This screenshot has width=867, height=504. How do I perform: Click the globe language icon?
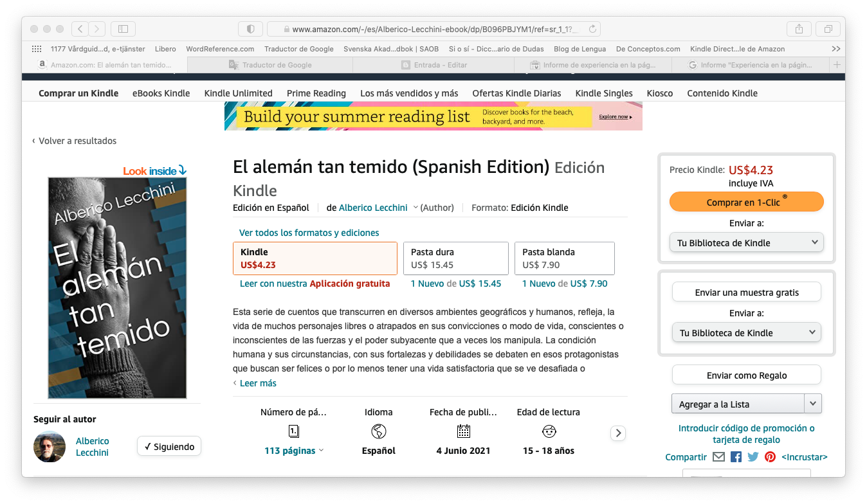tap(379, 431)
